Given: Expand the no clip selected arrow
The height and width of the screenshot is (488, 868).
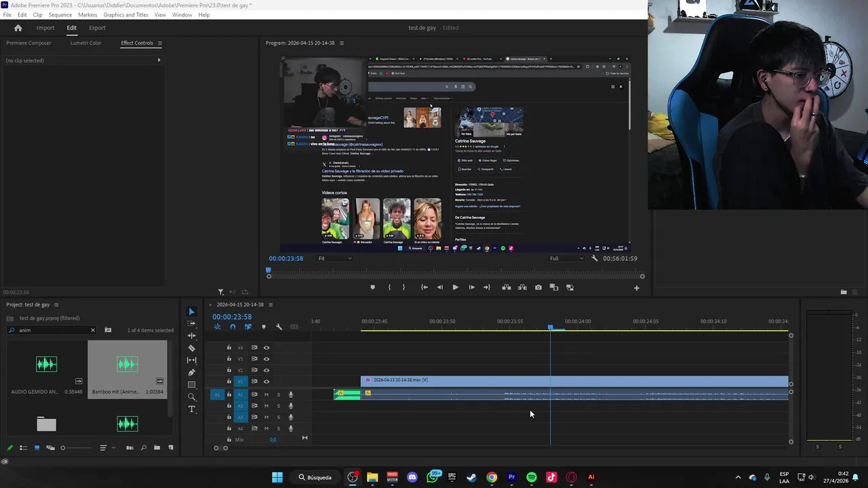Looking at the screenshot, I should click(159, 60).
